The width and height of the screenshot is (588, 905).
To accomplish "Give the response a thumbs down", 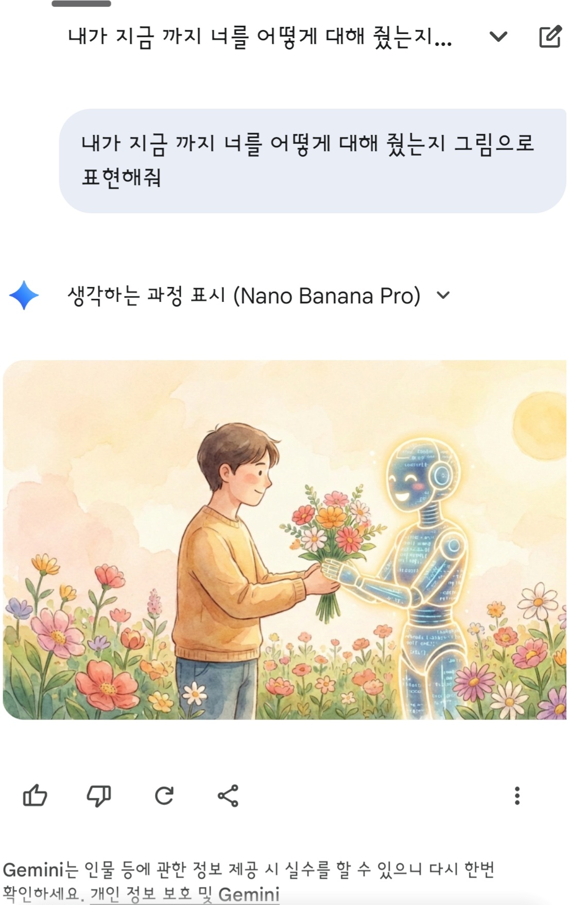I will click(x=99, y=796).
